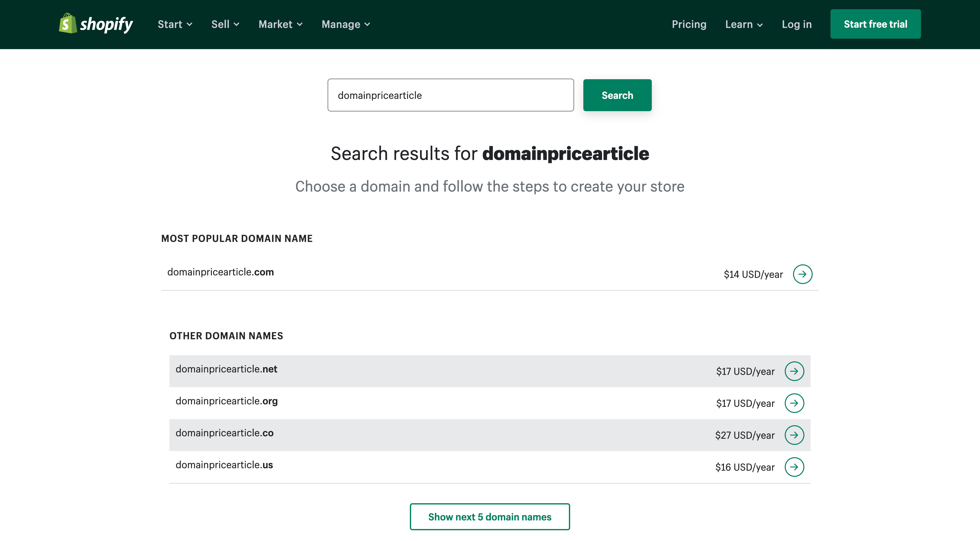Click the Start free trial button
The height and width of the screenshot is (541, 980).
[x=875, y=24]
